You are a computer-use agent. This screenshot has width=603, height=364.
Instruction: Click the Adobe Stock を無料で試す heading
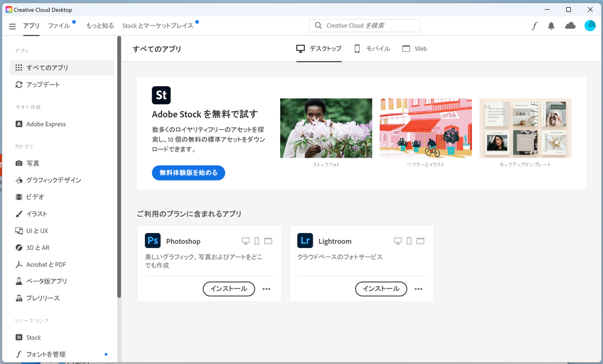tap(205, 114)
